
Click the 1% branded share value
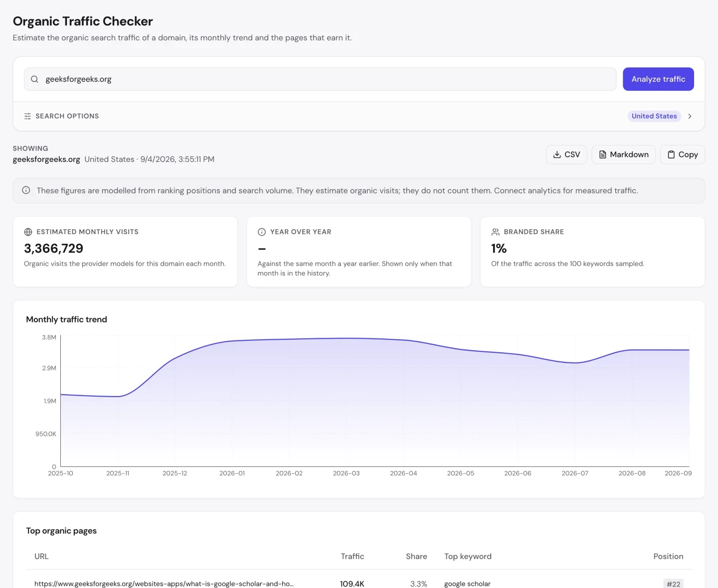tap(499, 248)
